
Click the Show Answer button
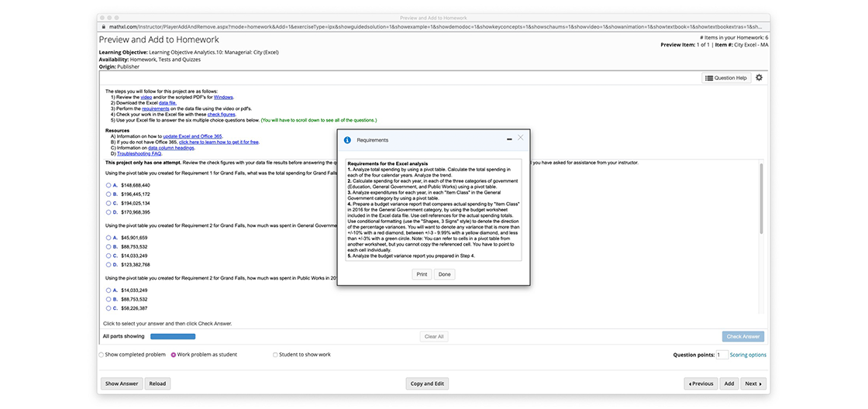coord(122,383)
